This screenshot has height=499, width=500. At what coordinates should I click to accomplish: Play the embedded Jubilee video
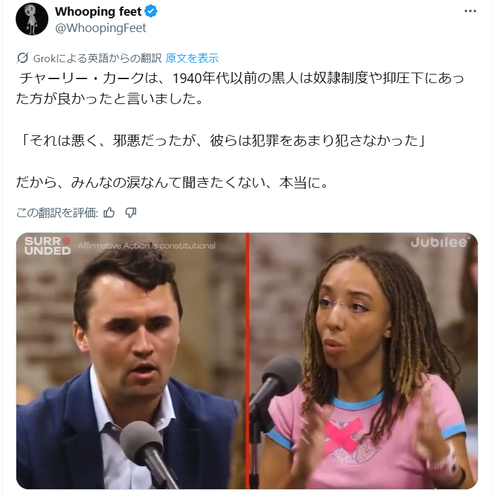coord(247,361)
